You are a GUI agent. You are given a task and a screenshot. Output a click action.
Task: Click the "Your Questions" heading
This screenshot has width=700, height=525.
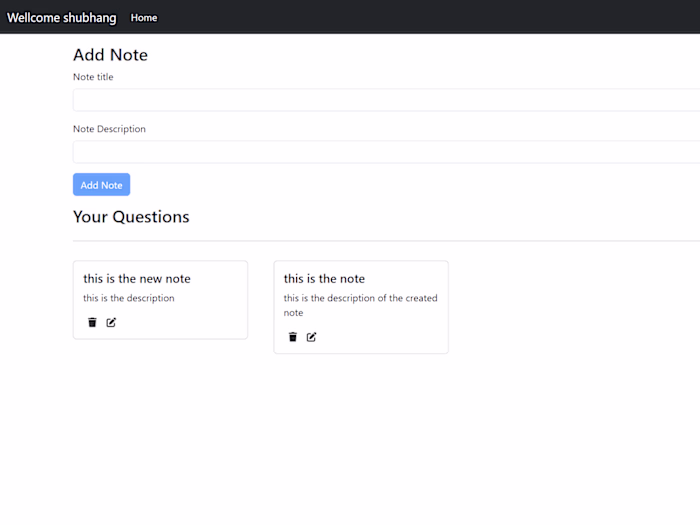coord(131,217)
